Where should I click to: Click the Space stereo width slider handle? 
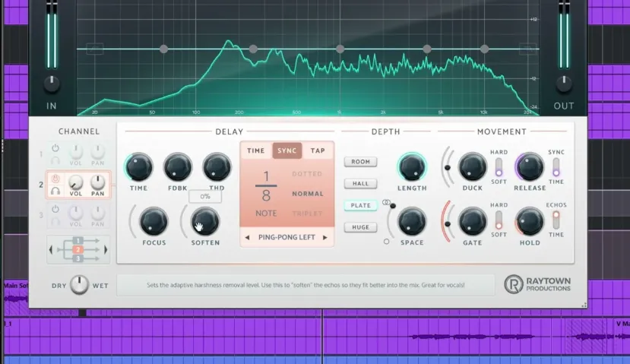pyautogui.click(x=393, y=206)
